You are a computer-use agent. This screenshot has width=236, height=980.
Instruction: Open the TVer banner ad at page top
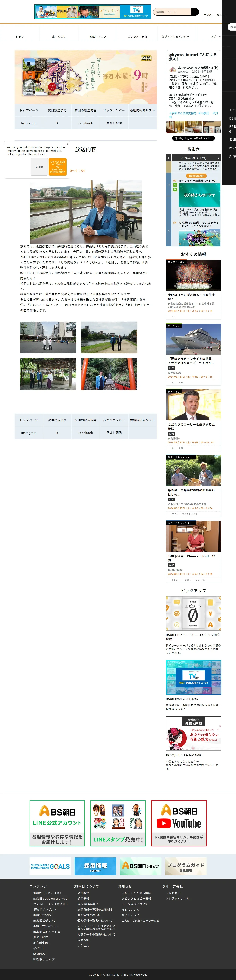pos(93,12)
